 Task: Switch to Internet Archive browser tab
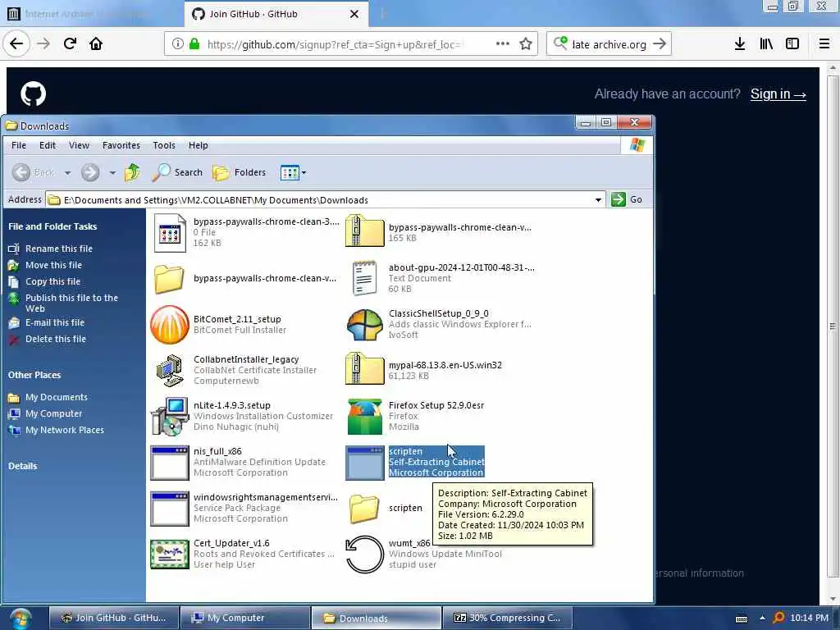click(x=92, y=14)
